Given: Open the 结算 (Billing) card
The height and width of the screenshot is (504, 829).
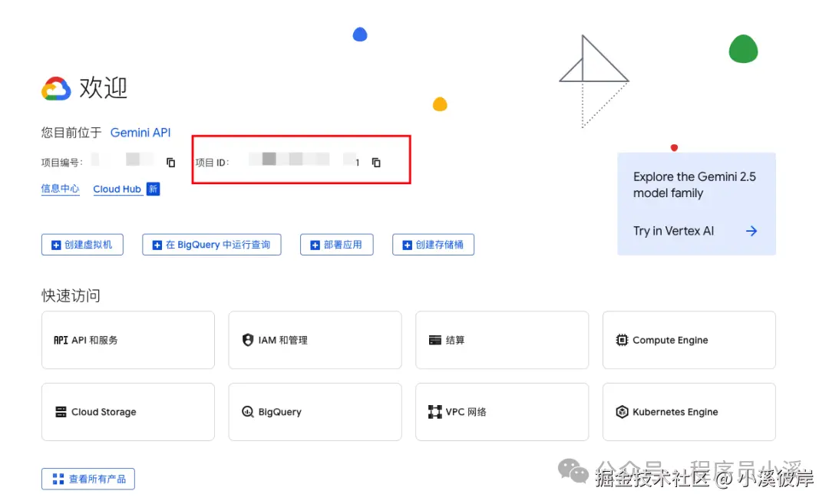Looking at the screenshot, I should (x=502, y=339).
